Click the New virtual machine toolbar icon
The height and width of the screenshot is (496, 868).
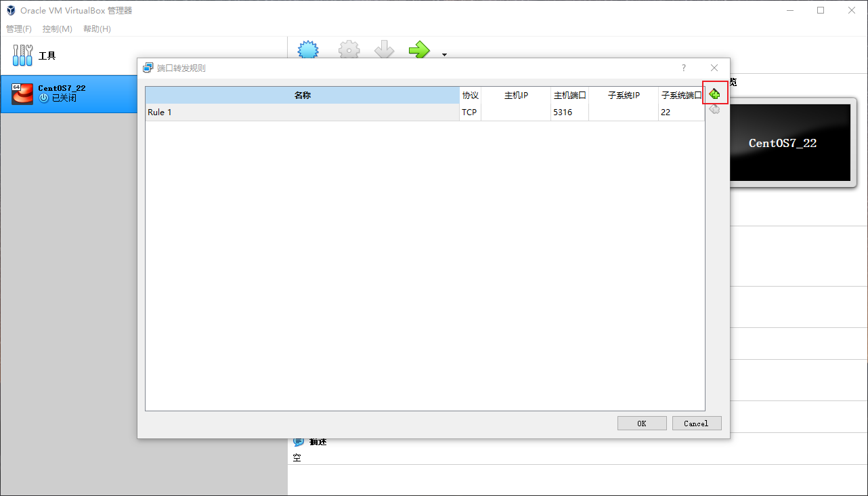tap(309, 49)
